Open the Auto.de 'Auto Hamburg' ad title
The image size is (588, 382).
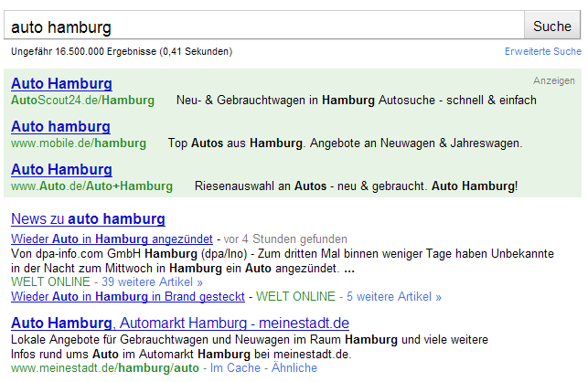(61, 169)
